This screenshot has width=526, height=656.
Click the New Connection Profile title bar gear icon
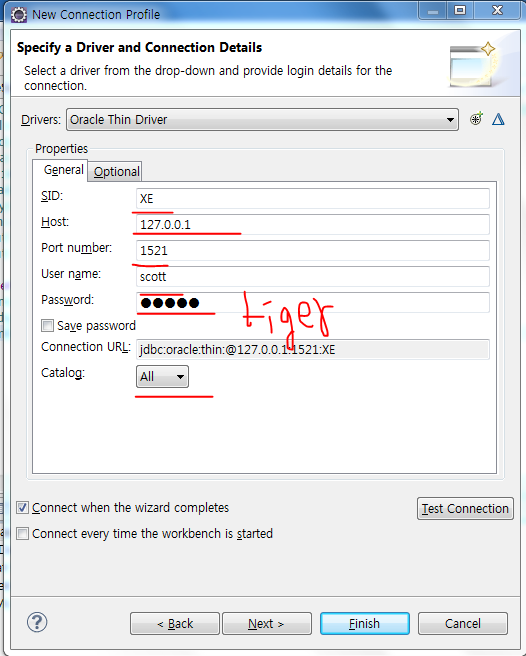18,15
